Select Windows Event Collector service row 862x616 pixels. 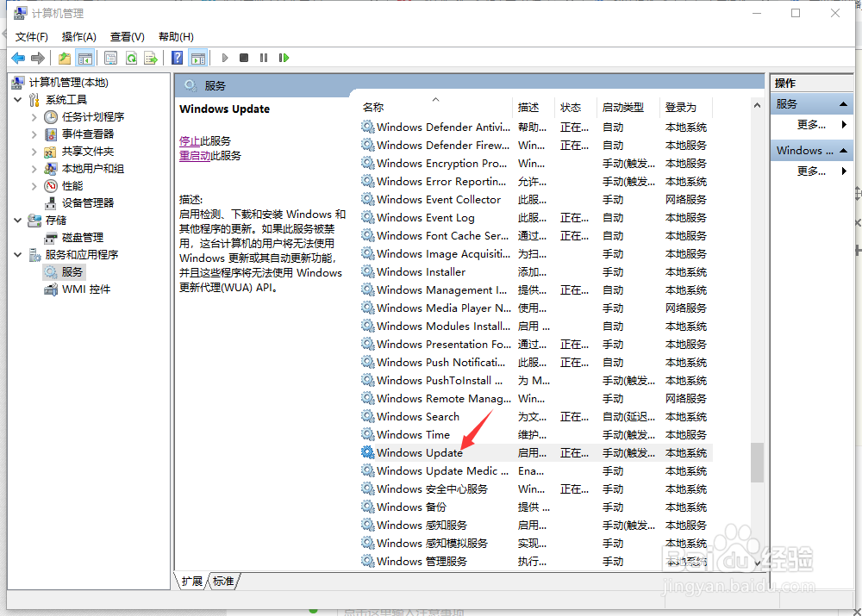pos(536,200)
